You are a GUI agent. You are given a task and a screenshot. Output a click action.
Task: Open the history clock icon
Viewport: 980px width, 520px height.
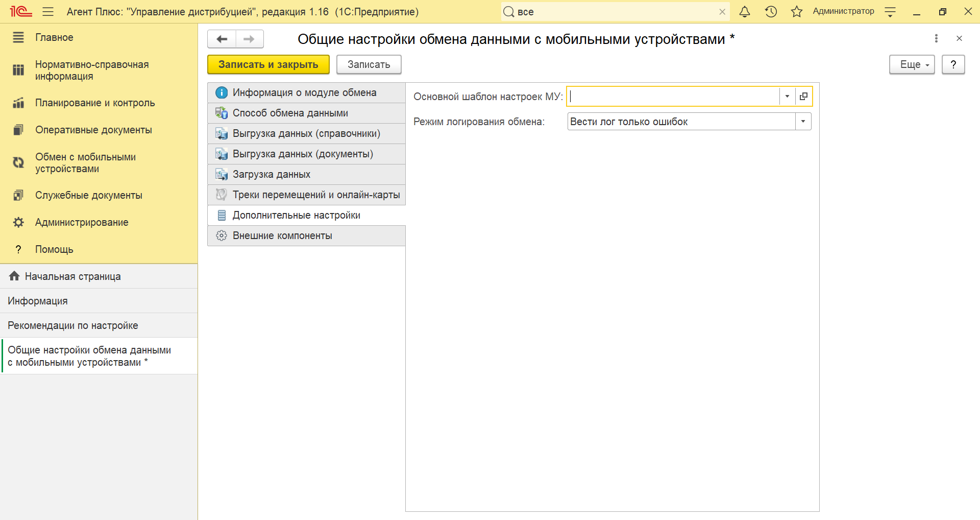point(771,12)
